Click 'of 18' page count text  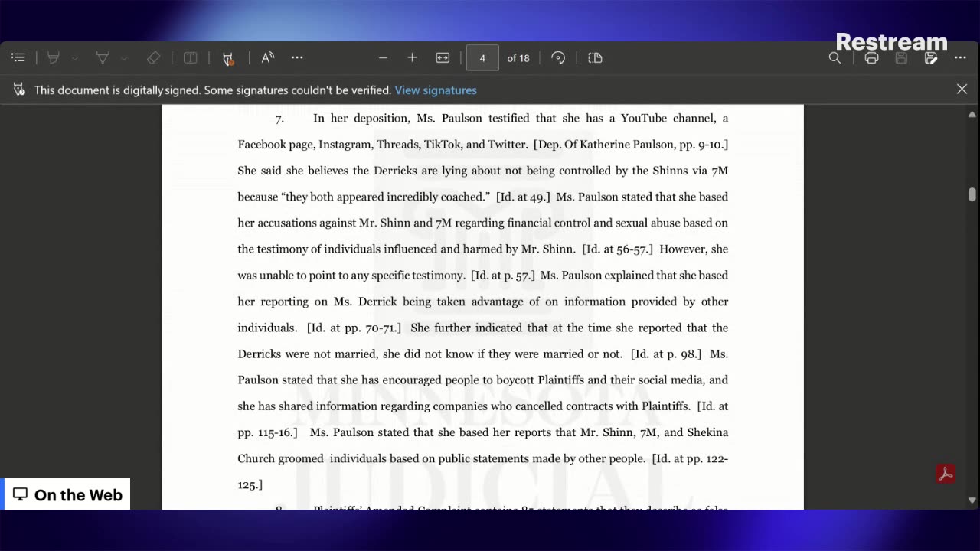coord(518,58)
